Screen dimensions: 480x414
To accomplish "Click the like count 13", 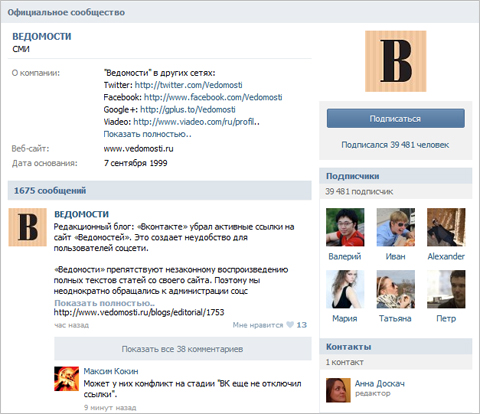I will [302, 325].
